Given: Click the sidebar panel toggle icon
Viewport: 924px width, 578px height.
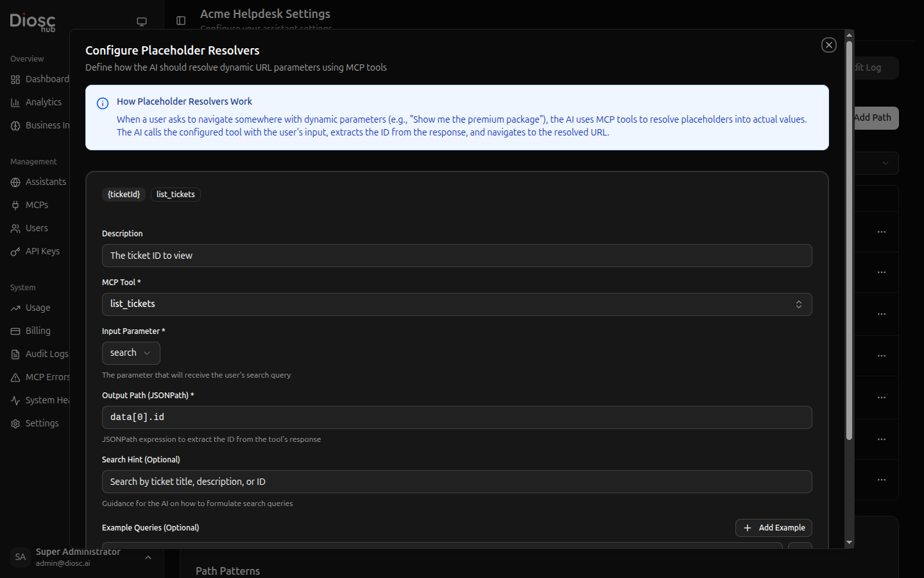Looking at the screenshot, I should click(181, 21).
